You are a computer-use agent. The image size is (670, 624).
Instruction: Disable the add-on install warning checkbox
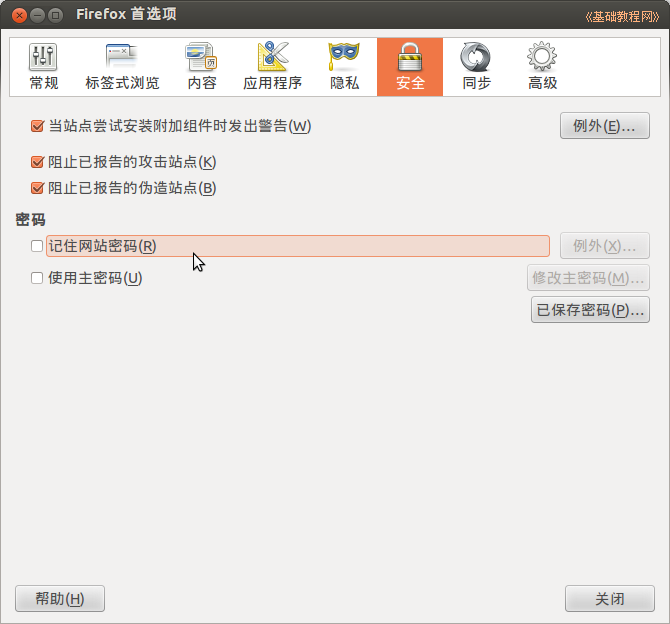37,126
